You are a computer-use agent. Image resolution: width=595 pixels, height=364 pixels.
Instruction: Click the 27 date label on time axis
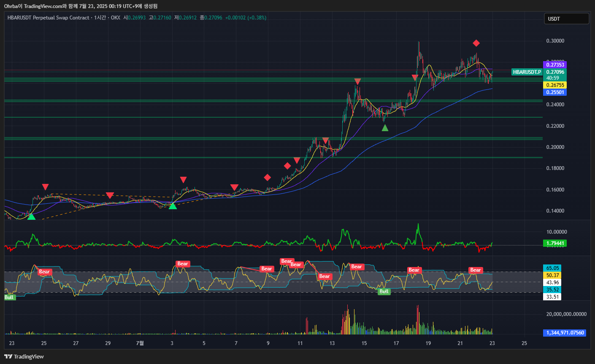pyautogui.click(x=76, y=343)
